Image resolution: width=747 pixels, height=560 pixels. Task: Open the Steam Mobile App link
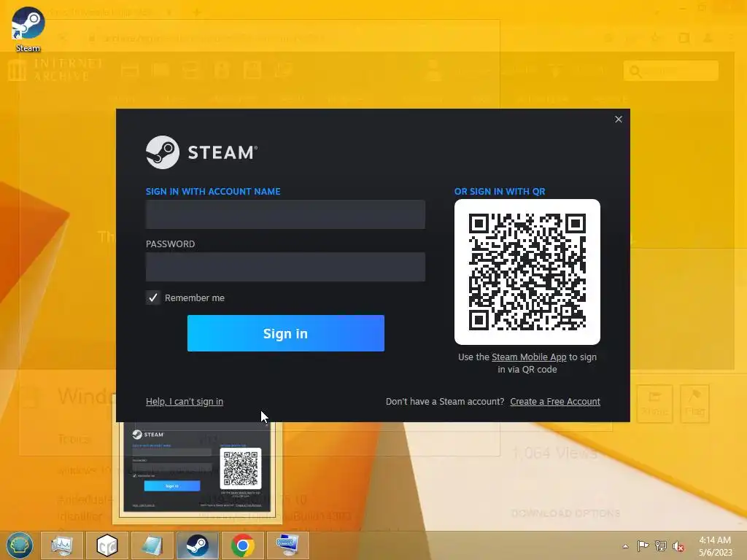coord(529,357)
